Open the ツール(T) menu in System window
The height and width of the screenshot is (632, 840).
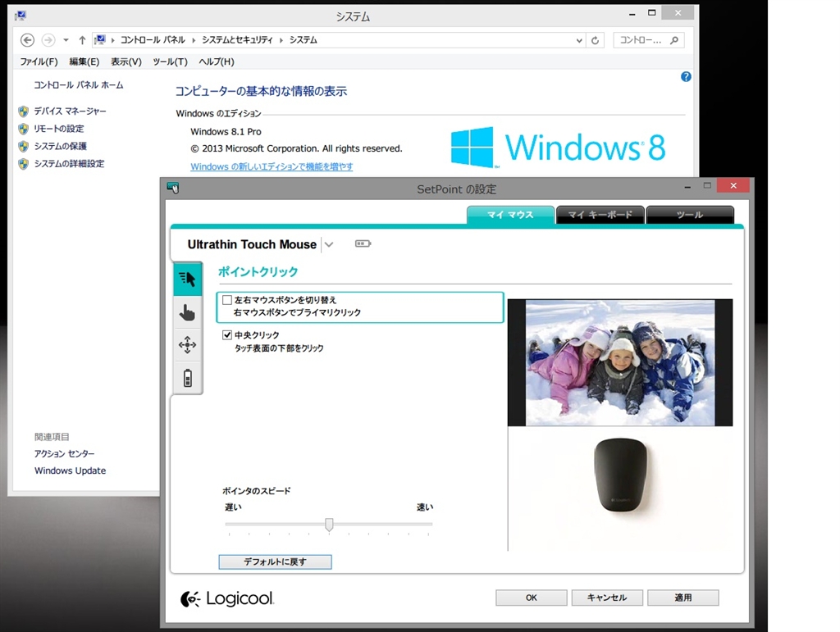click(170, 61)
